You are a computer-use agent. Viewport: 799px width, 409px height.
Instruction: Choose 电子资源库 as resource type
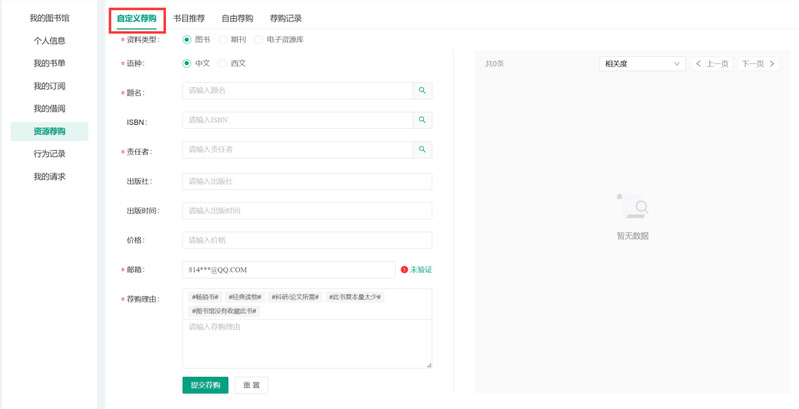(259, 40)
